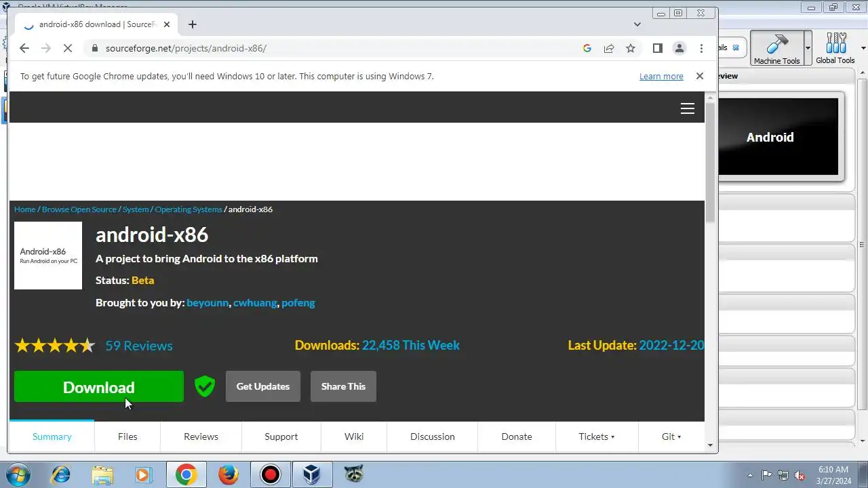
Task: Open site info lock icon
Action: coord(94,48)
